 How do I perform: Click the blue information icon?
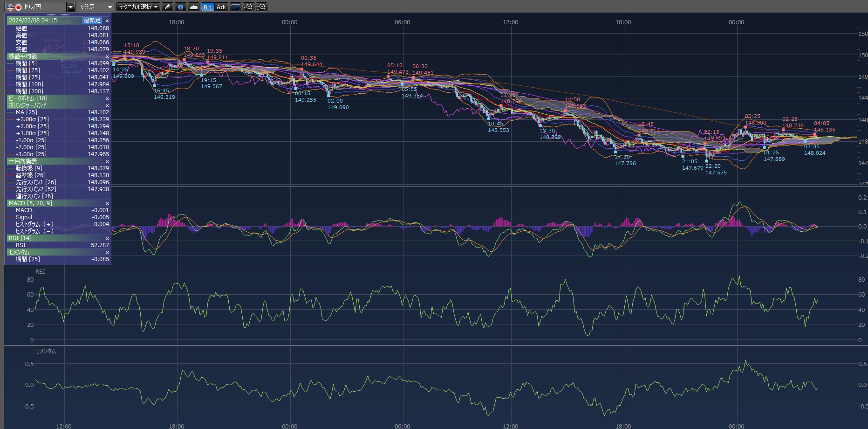180,7
